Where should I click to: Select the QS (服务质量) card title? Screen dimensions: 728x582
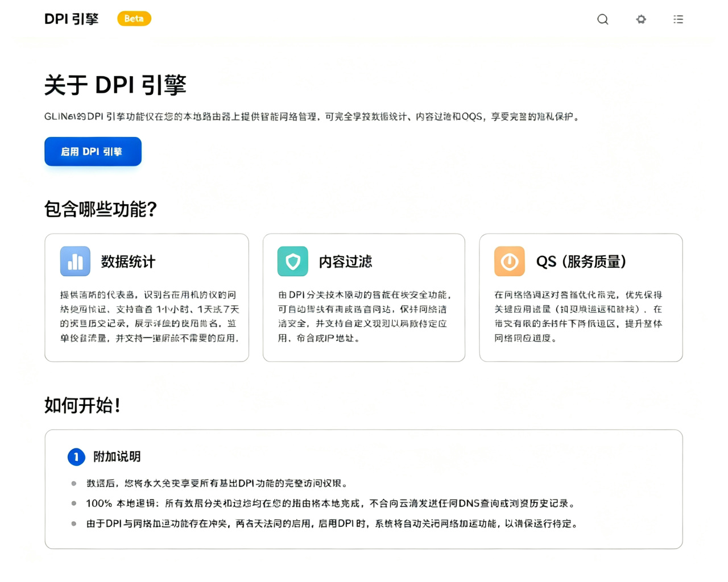click(x=581, y=261)
